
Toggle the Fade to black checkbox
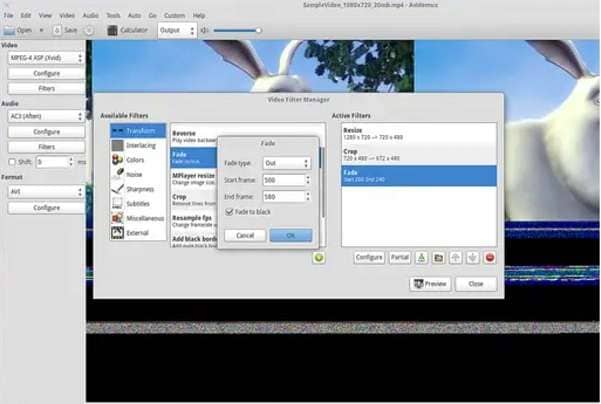(229, 212)
